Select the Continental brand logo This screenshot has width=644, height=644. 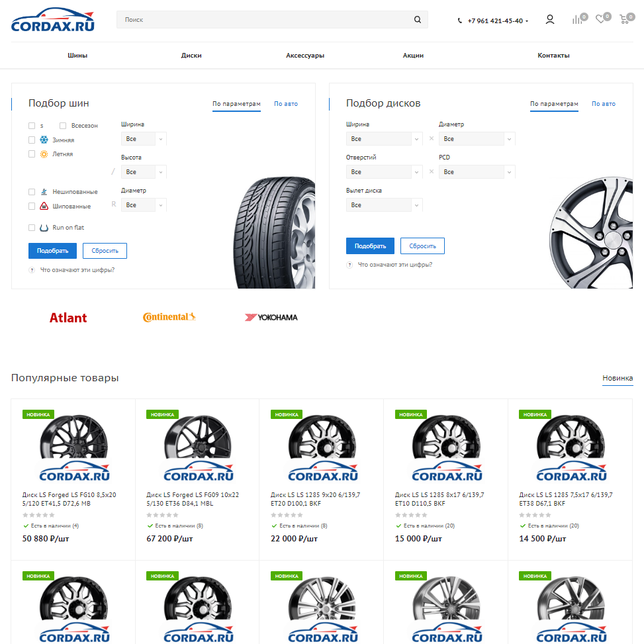[x=169, y=318]
